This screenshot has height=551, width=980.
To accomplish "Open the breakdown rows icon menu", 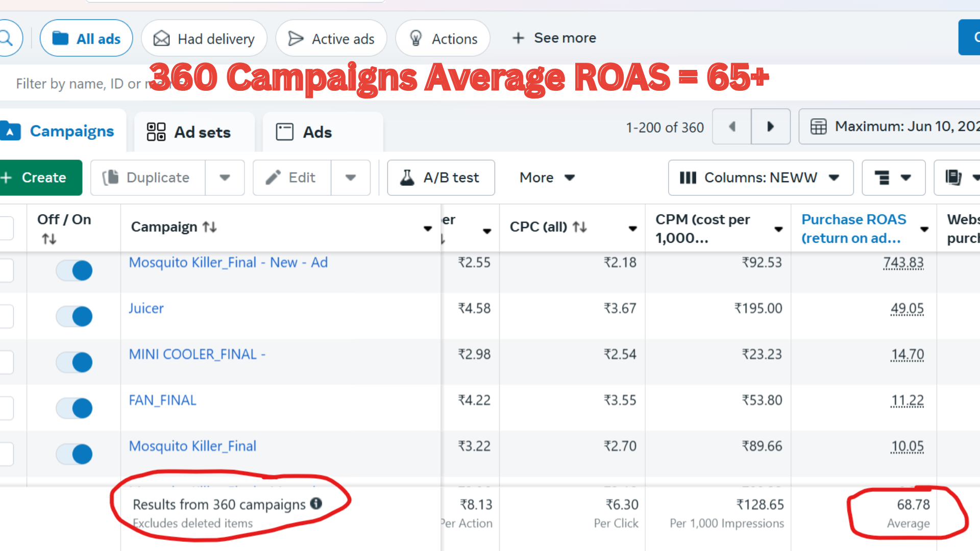I will (x=893, y=178).
